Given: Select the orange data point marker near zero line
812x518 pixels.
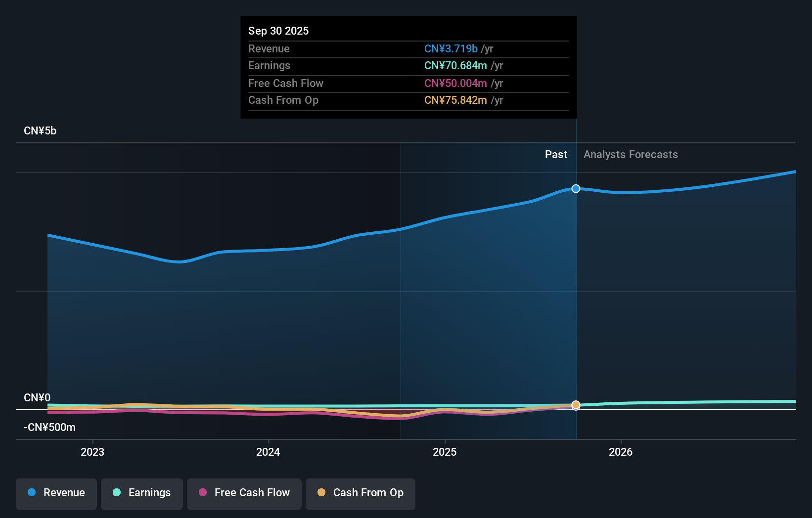Looking at the screenshot, I should coord(576,405).
